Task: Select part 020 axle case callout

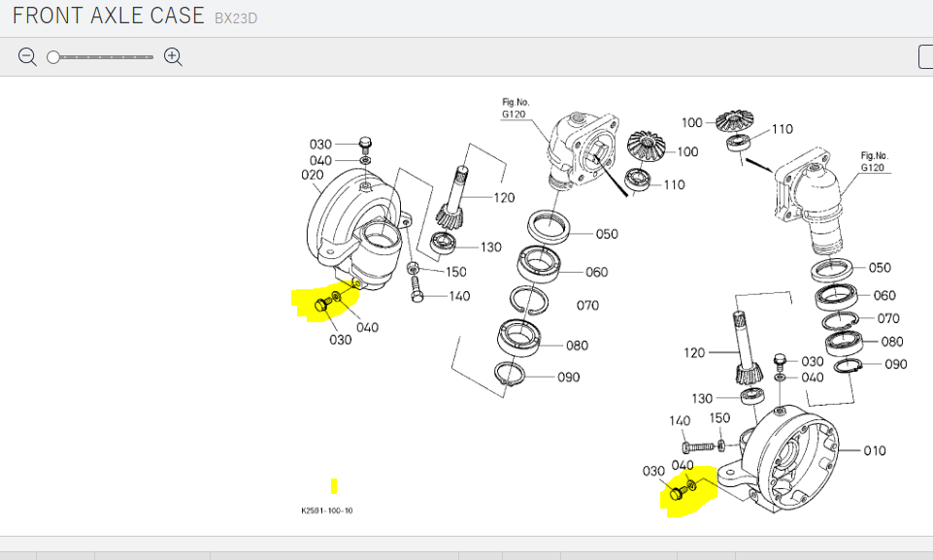Action: click(312, 176)
